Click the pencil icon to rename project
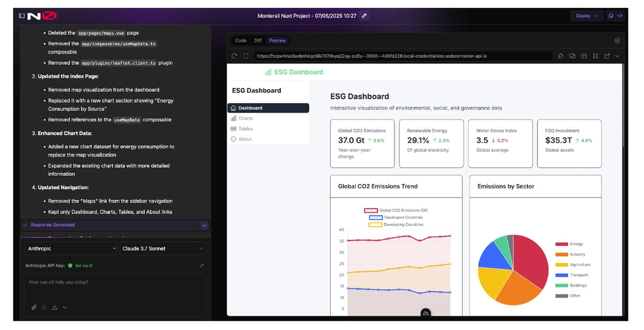 click(x=364, y=16)
